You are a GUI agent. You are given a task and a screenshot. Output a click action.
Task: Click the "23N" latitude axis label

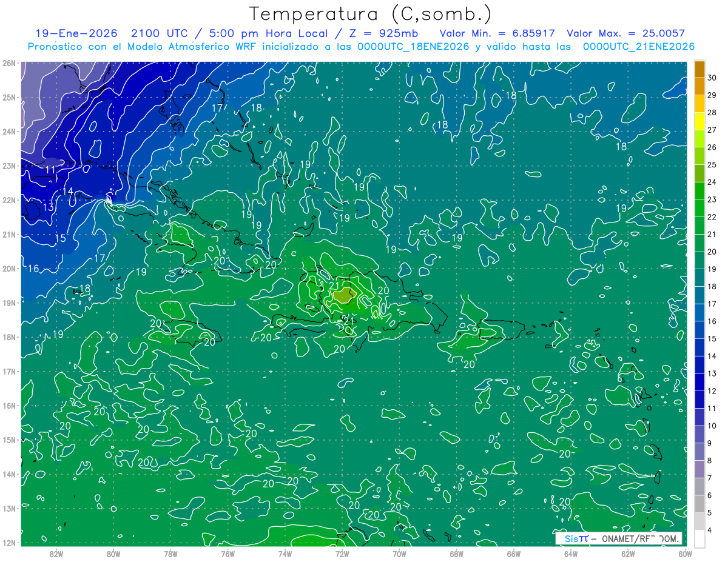pyautogui.click(x=8, y=166)
